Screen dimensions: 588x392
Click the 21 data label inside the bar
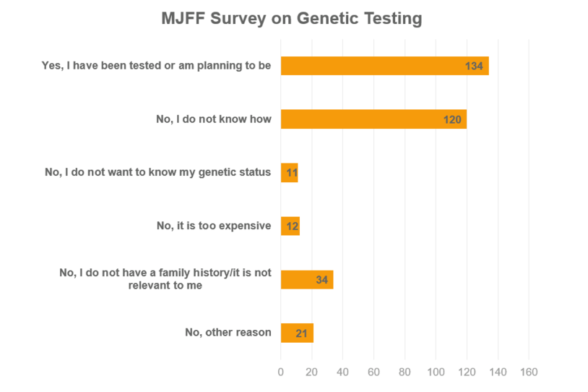click(x=301, y=333)
